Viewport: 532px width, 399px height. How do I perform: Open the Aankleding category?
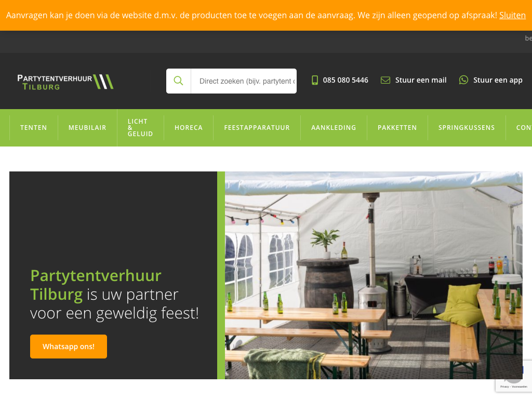(334, 128)
